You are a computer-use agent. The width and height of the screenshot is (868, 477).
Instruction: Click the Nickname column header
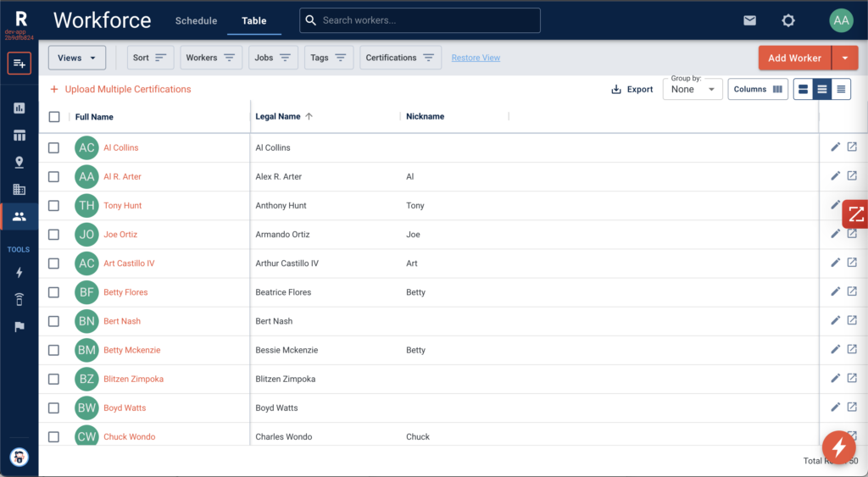click(426, 116)
